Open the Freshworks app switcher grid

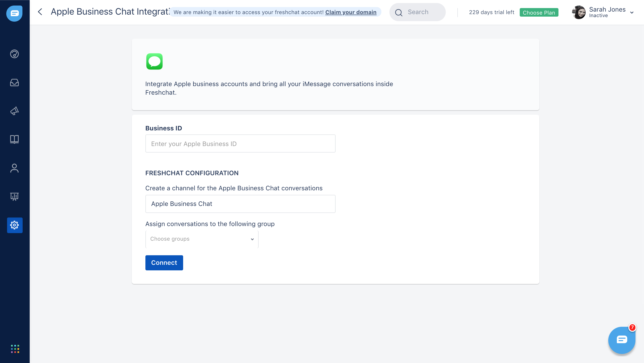[x=15, y=349]
